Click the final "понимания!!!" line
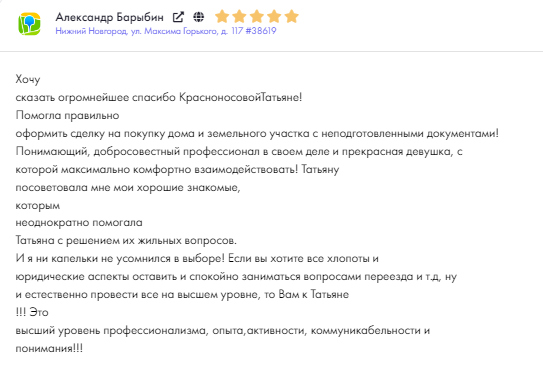The height and width of the screenshot is (367, 543). 49,348
